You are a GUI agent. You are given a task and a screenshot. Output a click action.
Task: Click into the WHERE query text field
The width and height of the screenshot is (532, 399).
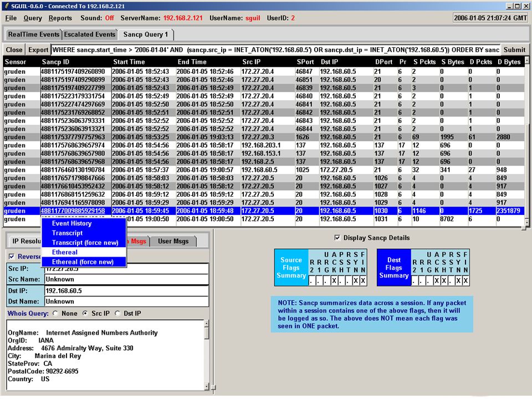275,50
